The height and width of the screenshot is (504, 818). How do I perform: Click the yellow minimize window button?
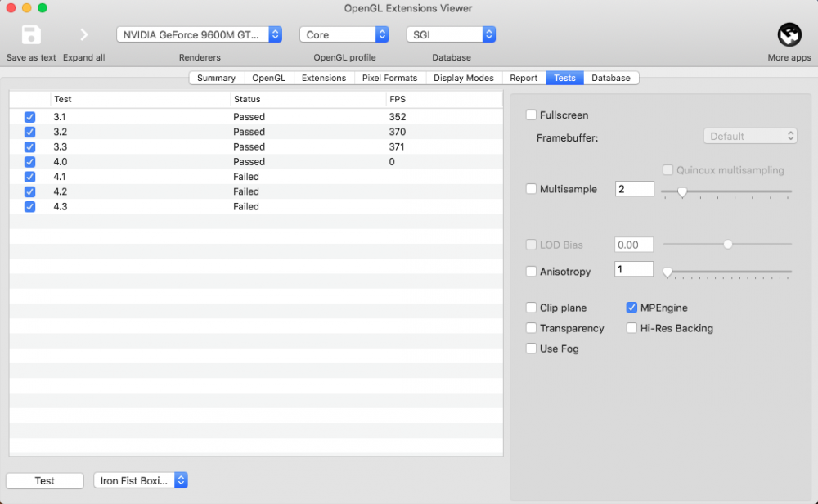[27, 8]
